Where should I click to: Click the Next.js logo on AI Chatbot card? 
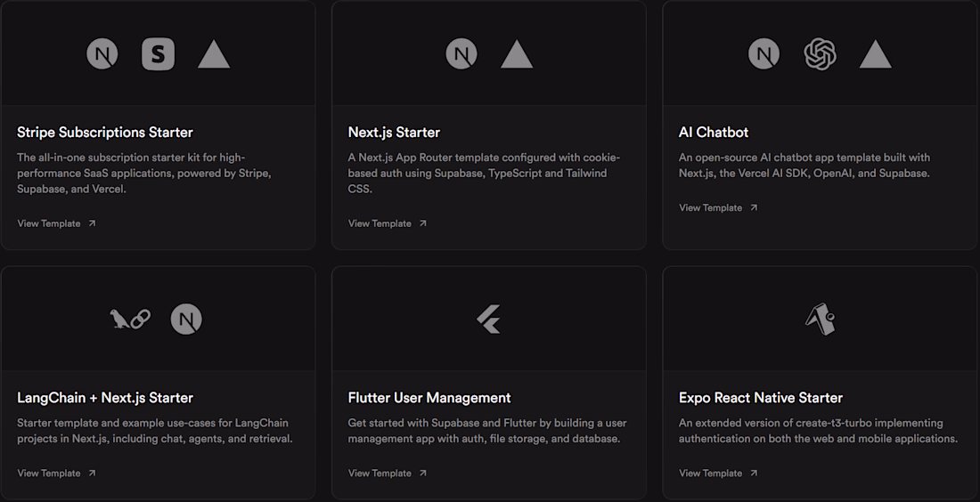(x=764, y=55)
